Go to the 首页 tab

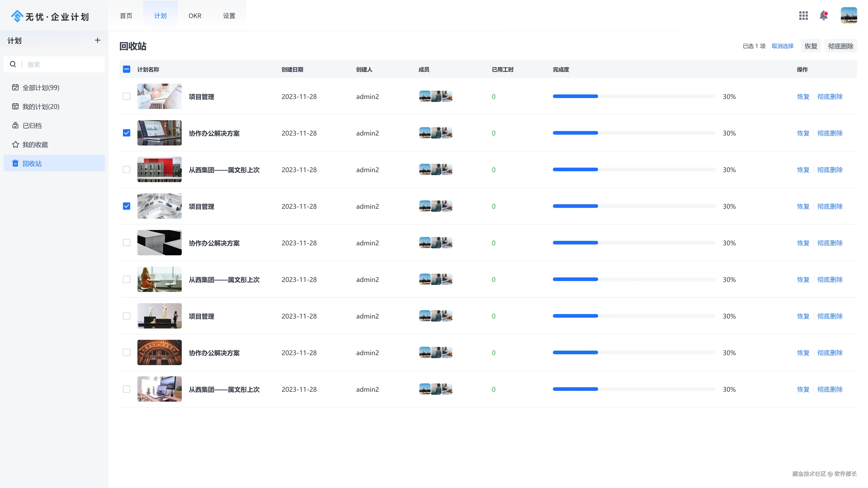tap(126, 16)
